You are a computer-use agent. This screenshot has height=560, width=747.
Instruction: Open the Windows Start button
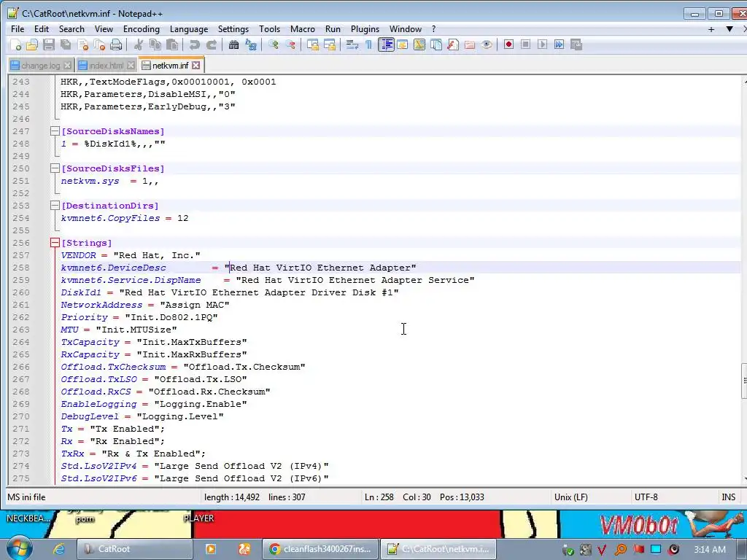pyautogui.click(x=18, y=548)
